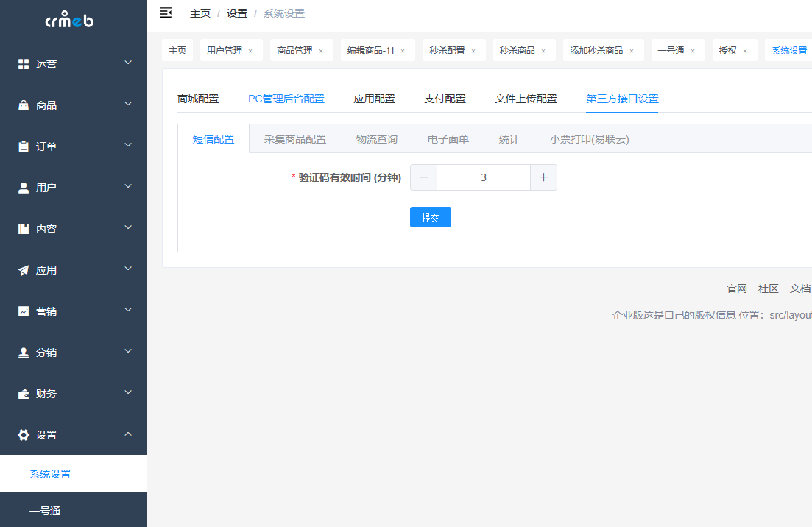This screenshot has width=812, height=527.
Task: Close the 商品管理 tab
Action: pyautogui.click(x=321, y=51)
